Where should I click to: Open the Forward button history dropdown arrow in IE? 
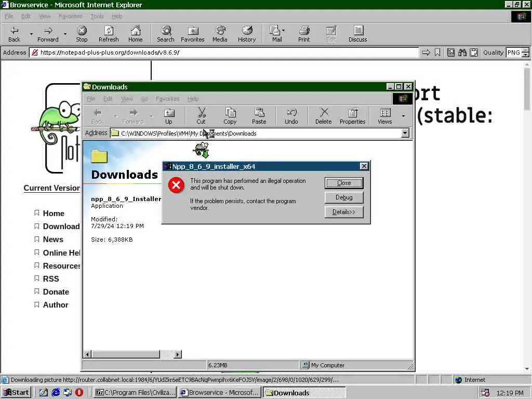pos(65,34)
